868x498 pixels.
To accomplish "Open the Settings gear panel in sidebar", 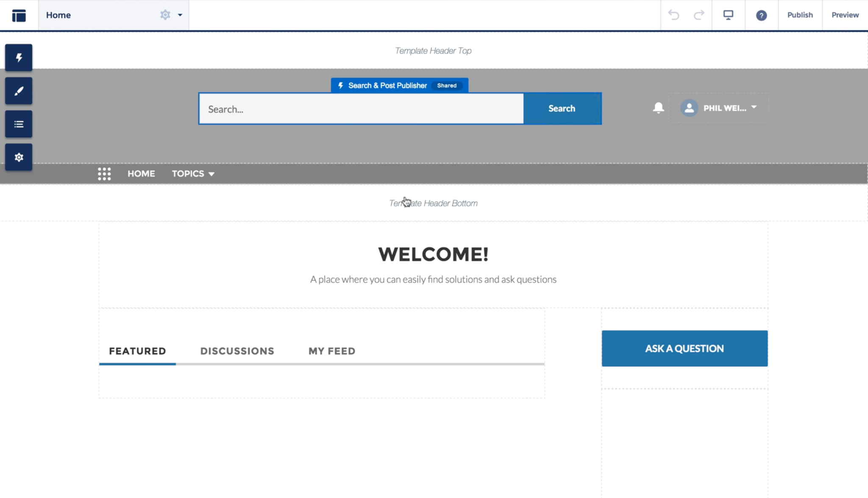I will [x=19, y=157].
